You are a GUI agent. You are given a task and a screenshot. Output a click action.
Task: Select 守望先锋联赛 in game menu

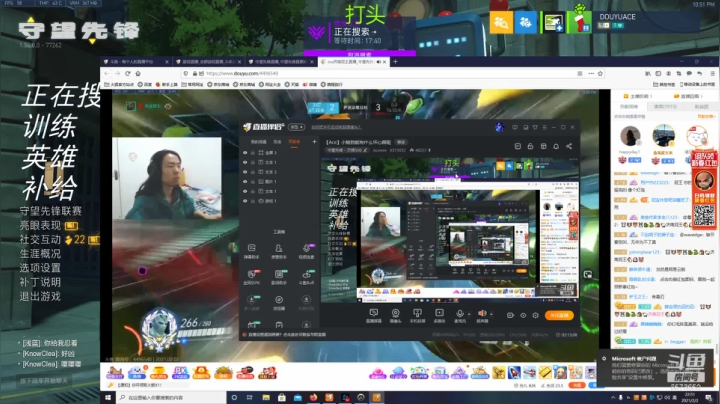click(51, 211)
